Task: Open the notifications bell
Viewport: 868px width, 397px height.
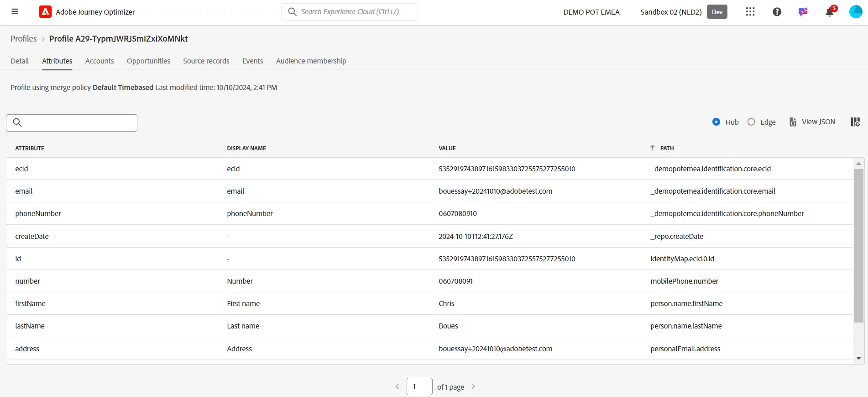Action: pyautogui.click(x=830, y=12)
